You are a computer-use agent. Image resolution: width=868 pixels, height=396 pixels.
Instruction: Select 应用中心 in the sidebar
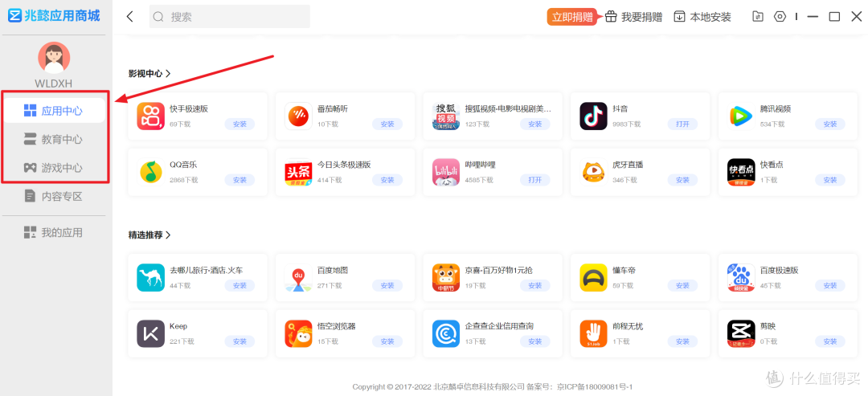[54, 111]
